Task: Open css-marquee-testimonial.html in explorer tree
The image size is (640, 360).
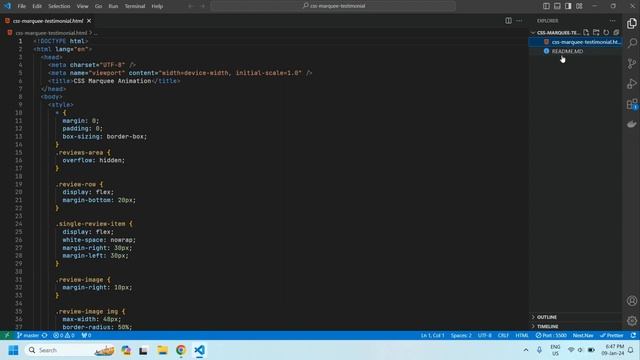Action: [x=576, y=42]
